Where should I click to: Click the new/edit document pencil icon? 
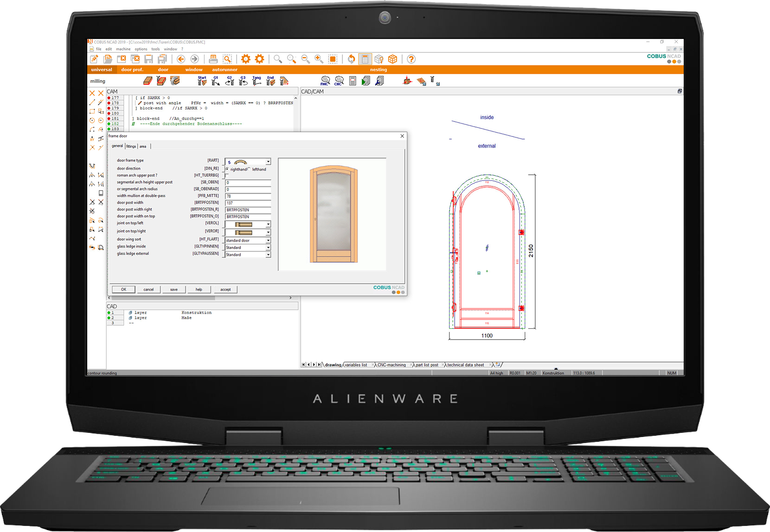pyautogui.click(x=94, y=59)
